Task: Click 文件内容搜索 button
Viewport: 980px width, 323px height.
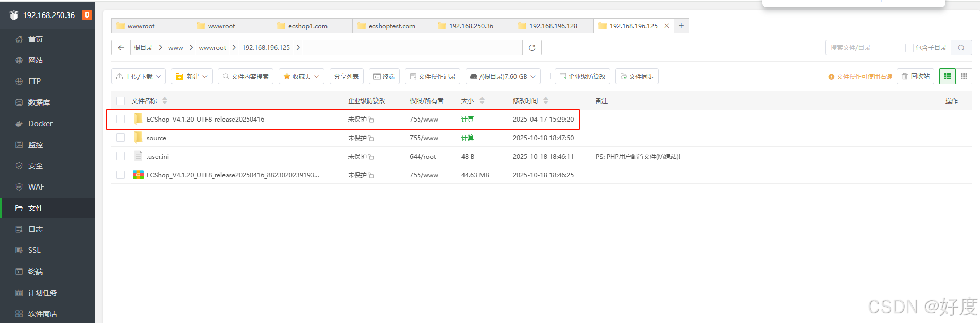Action: pyautogui.click(x=246, y=76)
